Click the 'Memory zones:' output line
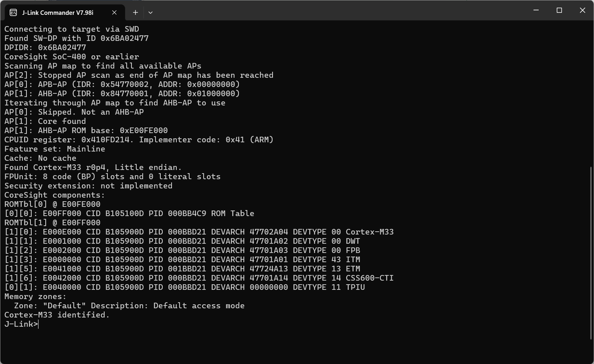594x364 pixels. [x=34, y=296]
